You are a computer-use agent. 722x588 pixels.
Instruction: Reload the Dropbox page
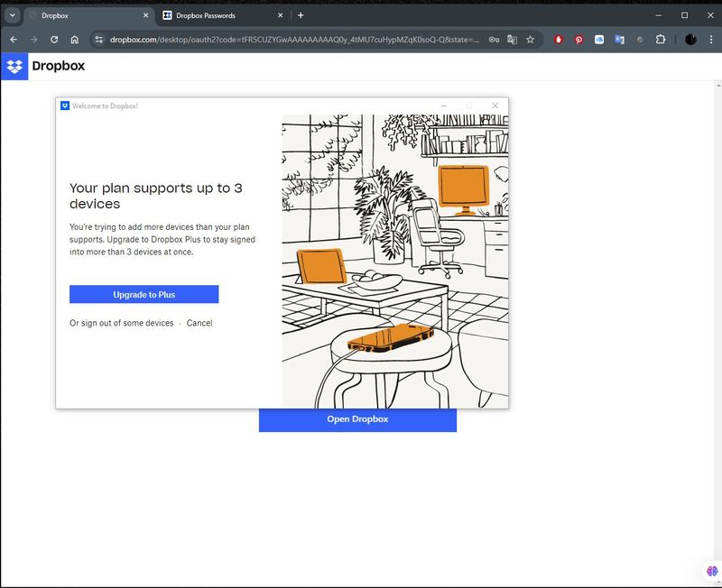54,40
